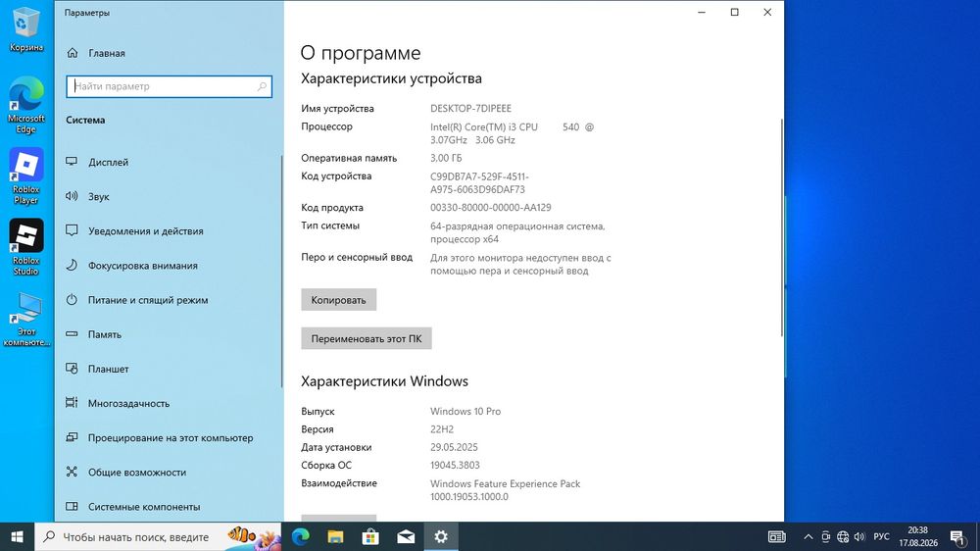Click the Уведомления и действия icon
This screenshot has height=551, width=980.
72,230
